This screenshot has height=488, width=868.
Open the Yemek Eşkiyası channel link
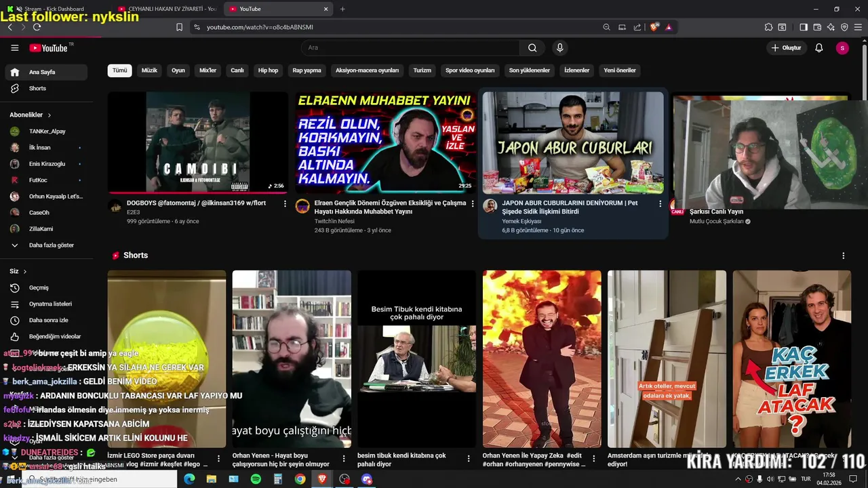(x=521, y=221)
